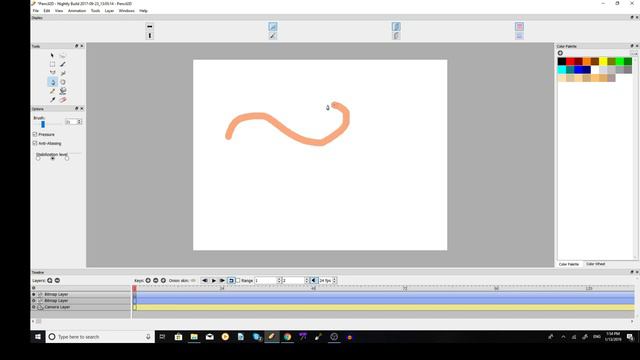Click the onion skin icon in timeline
640x360 pixels.
pyautogui.click(x=193, y=280)
